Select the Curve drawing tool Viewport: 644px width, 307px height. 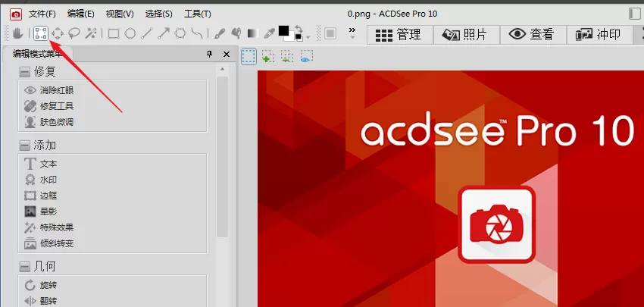pos(197,33)
